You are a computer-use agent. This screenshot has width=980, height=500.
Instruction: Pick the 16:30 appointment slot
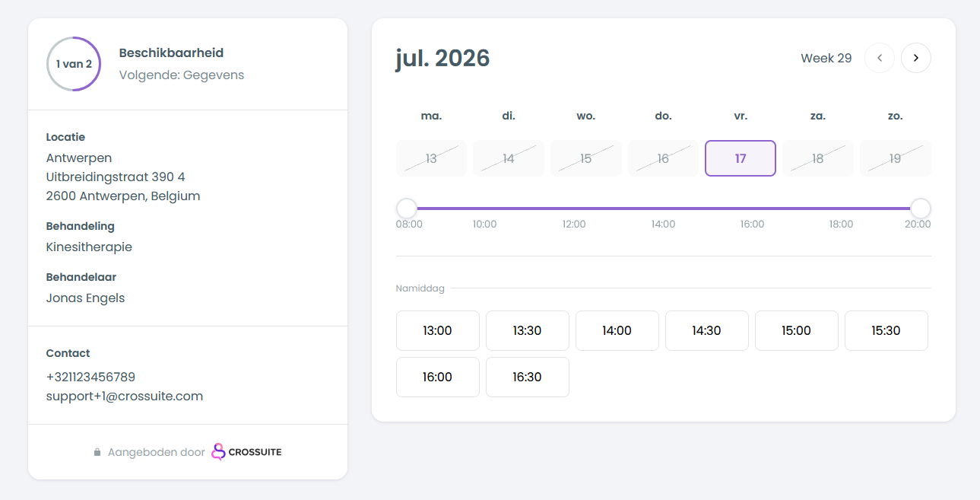pos(528,377)
